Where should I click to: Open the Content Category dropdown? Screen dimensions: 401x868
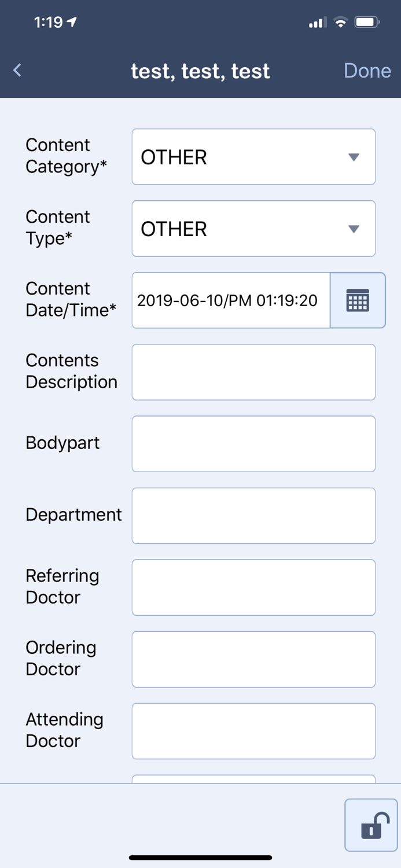click(x=253, y=157)
